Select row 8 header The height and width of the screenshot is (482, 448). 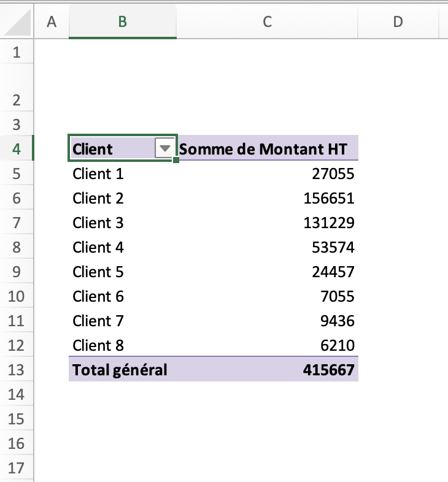pos(17,247)
